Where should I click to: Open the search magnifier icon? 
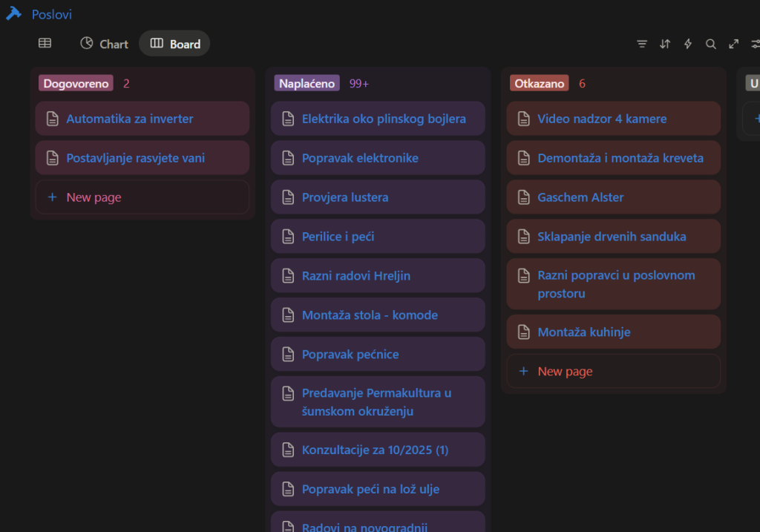pyautogui.click(x=711, y=44)
